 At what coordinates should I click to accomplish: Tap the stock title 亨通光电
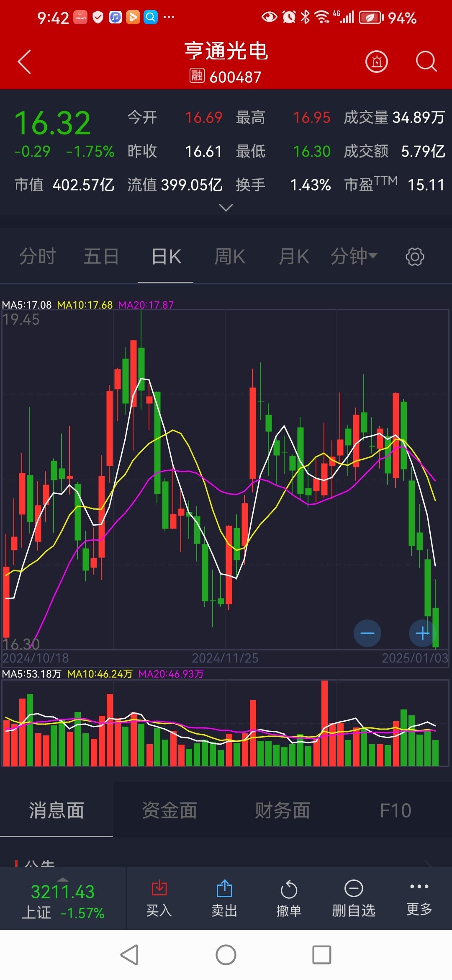226,51
